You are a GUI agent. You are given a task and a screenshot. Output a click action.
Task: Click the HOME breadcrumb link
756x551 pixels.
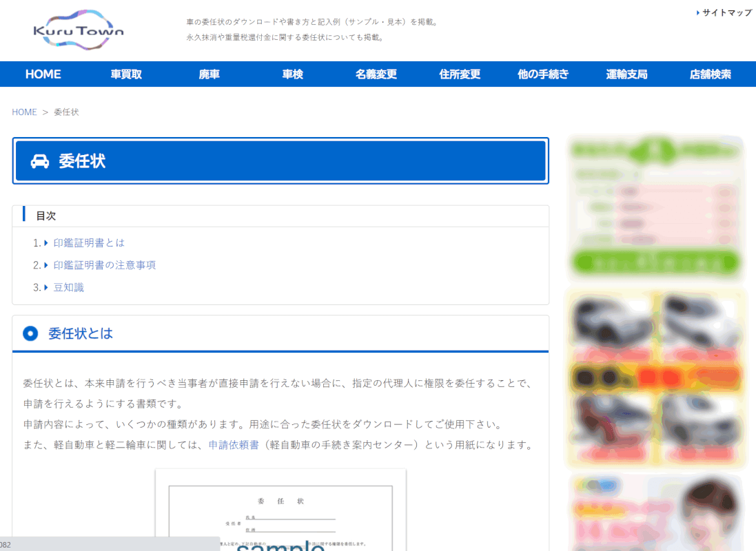tap(24, 112)
